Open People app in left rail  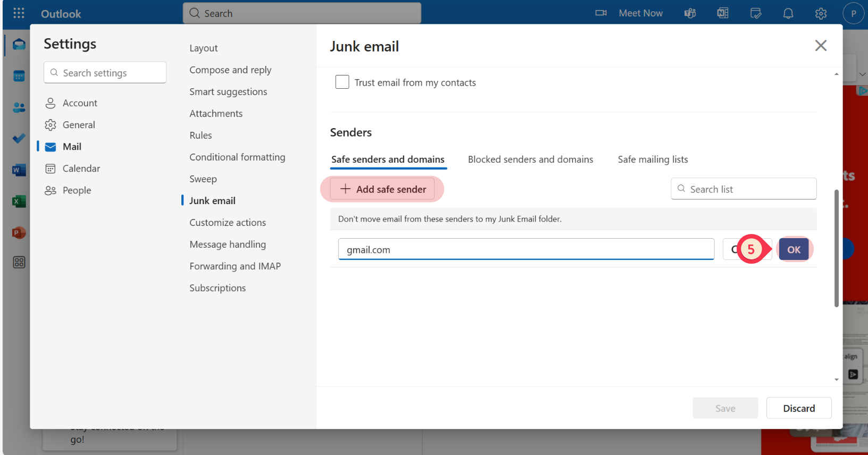19,108
